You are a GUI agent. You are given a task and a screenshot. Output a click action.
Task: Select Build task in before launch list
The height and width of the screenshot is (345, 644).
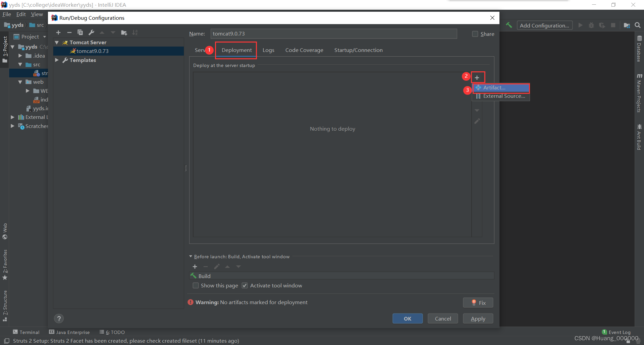pos(341,276)
